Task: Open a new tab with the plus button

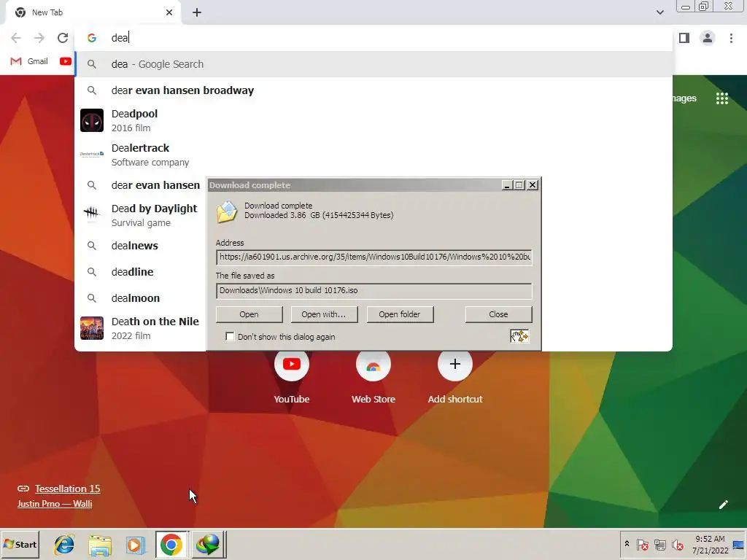Action: tap(197, 13)
